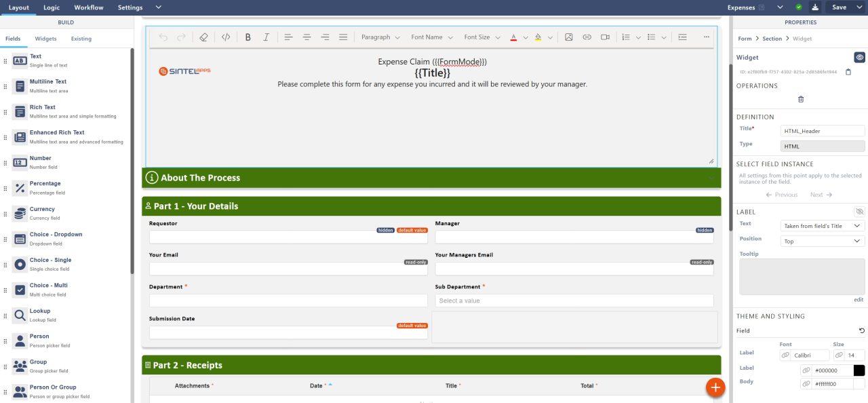This screenshot has width=868, height=403.
Task: Open HTML source code view
Action: (x=226, y=37)
